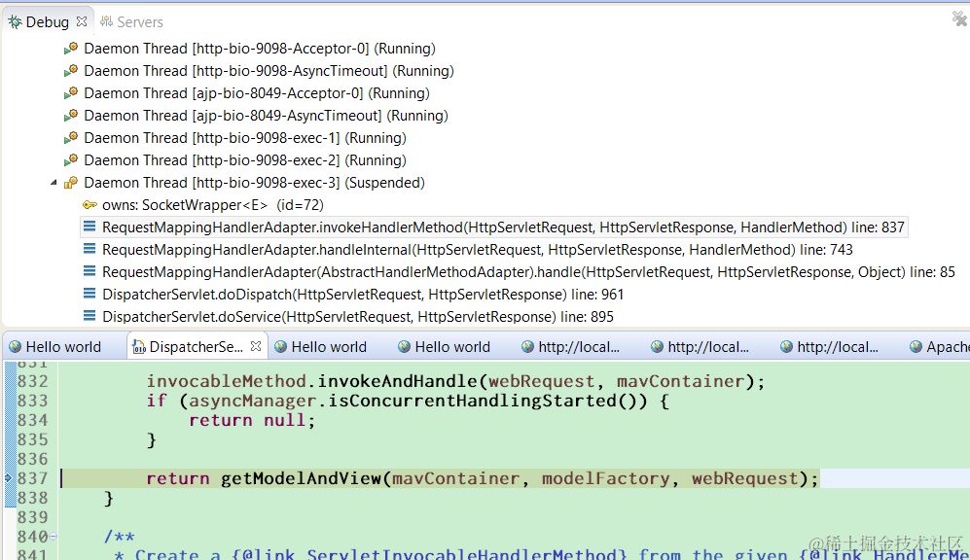Click thread icon for http-bio-9098-exec-2

pyautogui.click(x=71, y=159)
